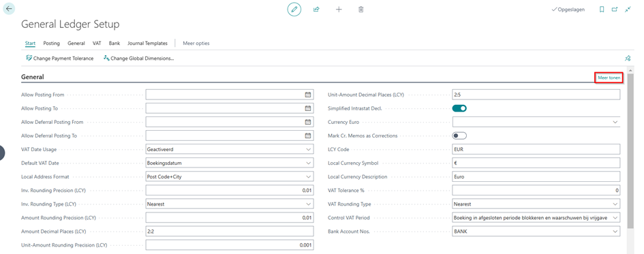The image size is (644, 254).
Task: Open the VAT tab
Action: (97, 43)
